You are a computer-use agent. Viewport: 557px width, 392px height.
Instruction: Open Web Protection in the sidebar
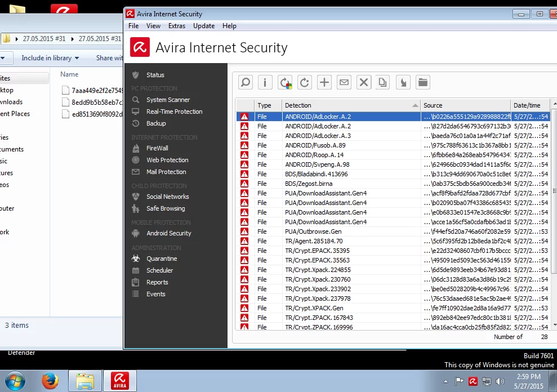pos(167,160)
